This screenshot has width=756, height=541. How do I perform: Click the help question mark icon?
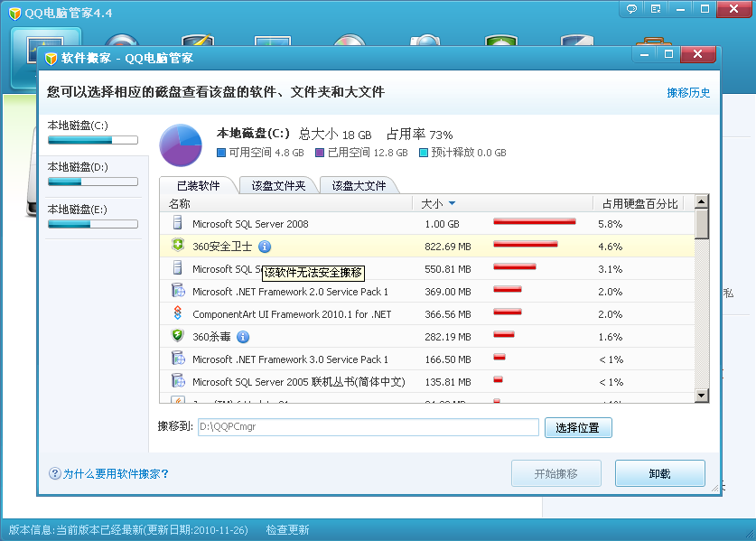(54, 473)
